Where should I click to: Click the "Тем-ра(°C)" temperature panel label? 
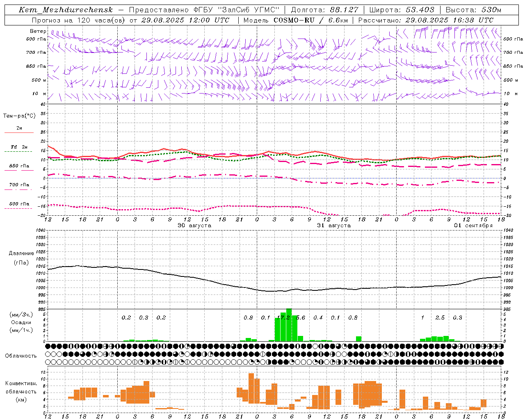click(19, 116)
